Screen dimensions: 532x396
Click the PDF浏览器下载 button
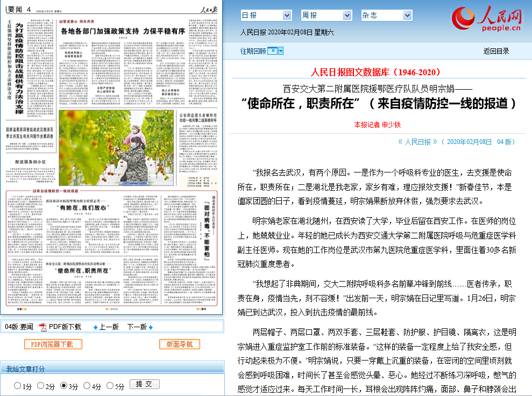point(52,344)
